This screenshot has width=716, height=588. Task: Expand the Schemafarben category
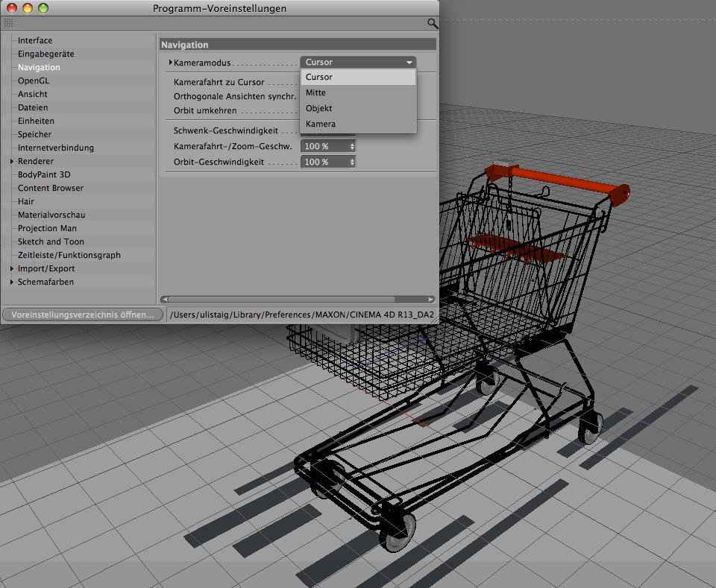(x=12, y=282)
